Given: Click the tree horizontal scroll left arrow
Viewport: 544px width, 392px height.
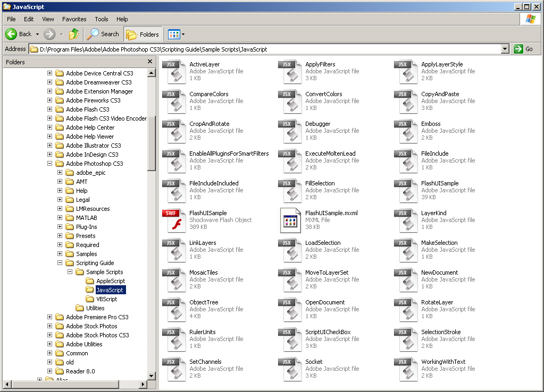Looking at the screenshot, I should click(x=7, y=384).
